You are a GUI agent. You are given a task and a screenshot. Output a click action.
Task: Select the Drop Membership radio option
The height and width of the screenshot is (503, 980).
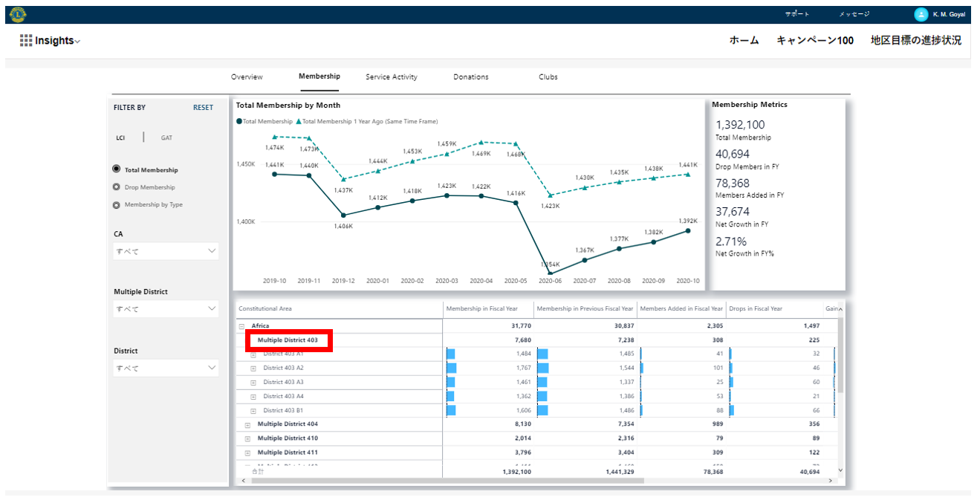click(116, 187)
